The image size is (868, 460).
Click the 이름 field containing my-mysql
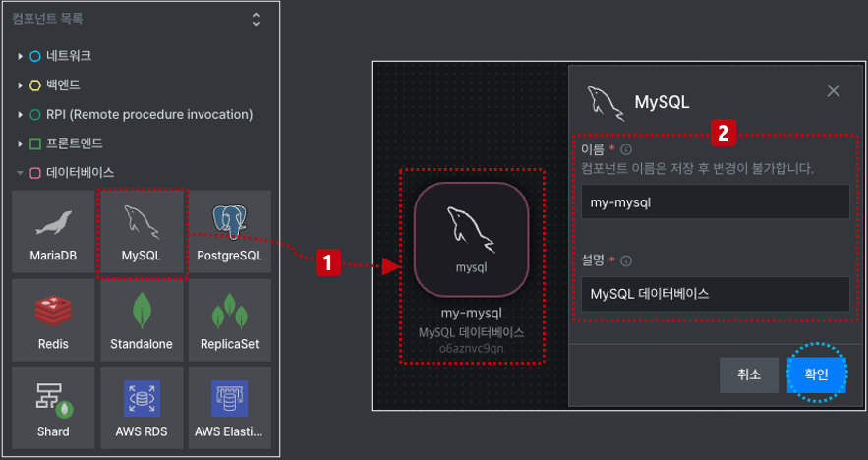[716, 202]
